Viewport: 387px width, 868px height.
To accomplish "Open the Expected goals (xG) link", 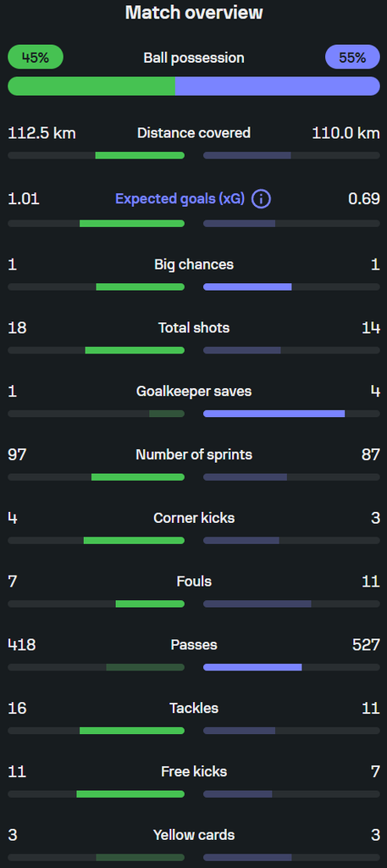I will [x=180, y=199].
